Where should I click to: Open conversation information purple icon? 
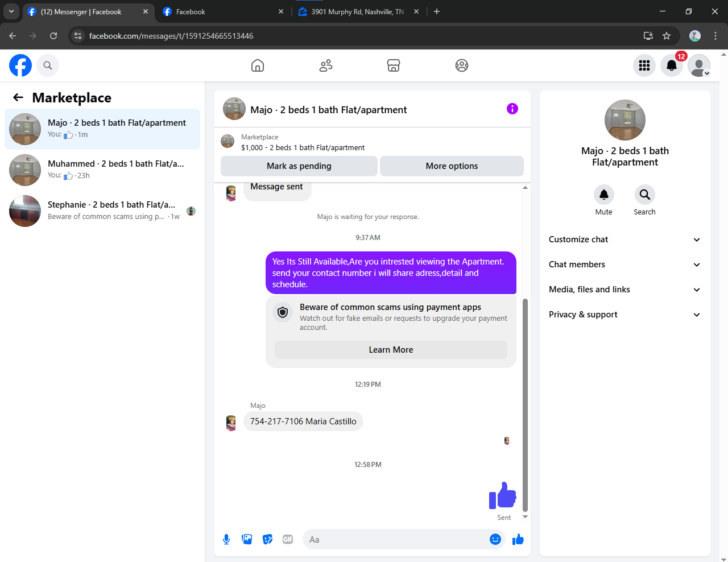click(x=512, y=109)
